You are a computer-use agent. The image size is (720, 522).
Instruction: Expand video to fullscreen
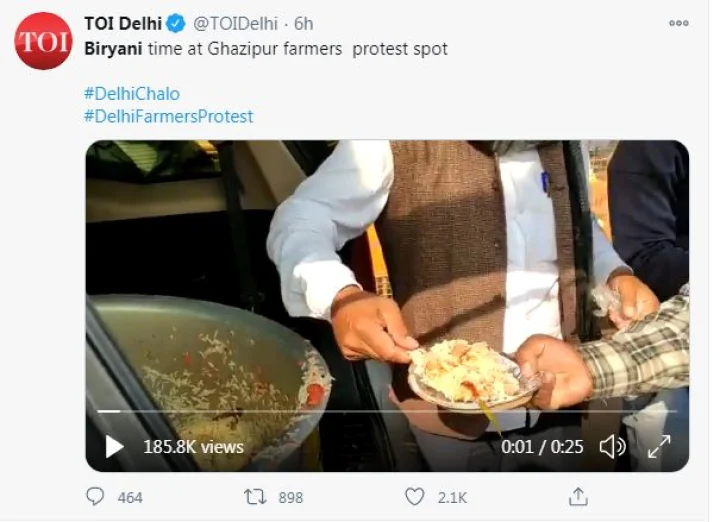click(659, 446)
